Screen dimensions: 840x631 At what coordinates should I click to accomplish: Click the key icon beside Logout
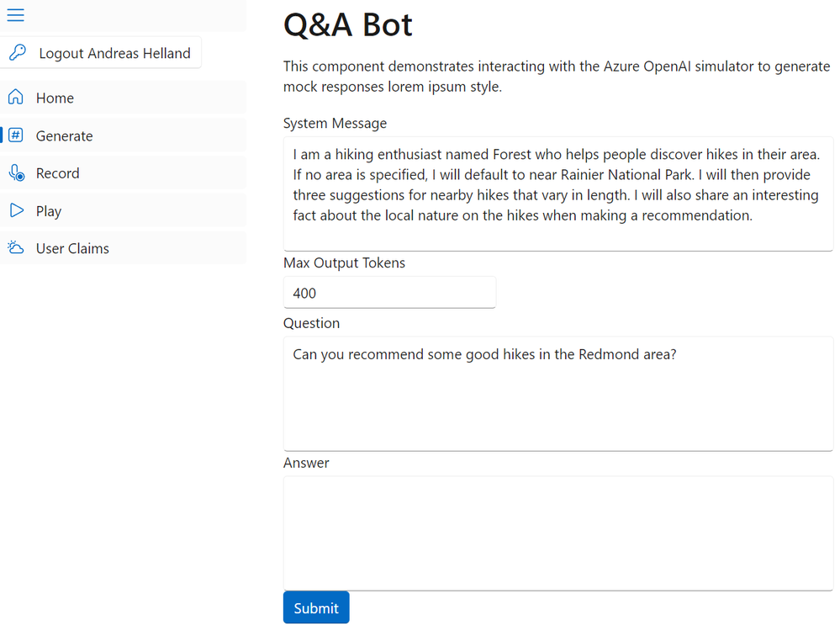17,53
